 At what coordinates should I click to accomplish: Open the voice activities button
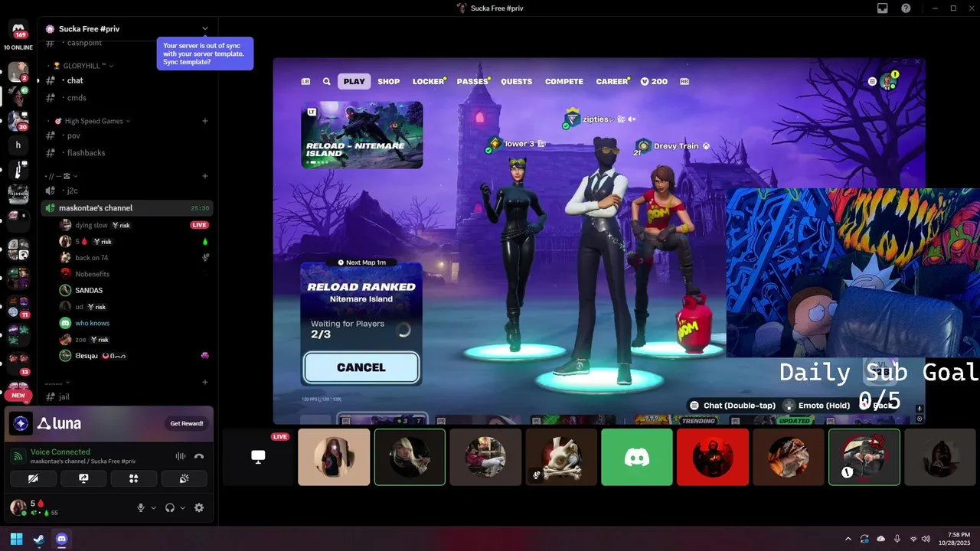coord(133,478)
